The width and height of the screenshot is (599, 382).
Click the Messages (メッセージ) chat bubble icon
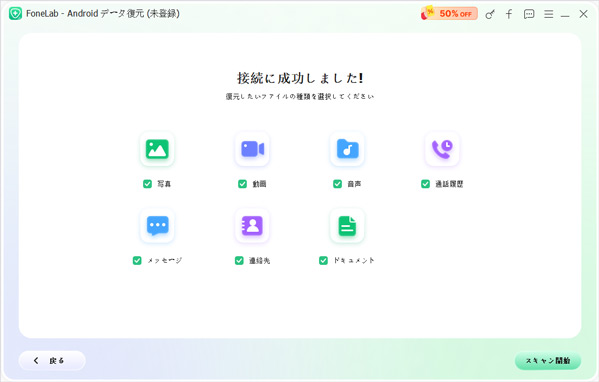pos(157,225)
